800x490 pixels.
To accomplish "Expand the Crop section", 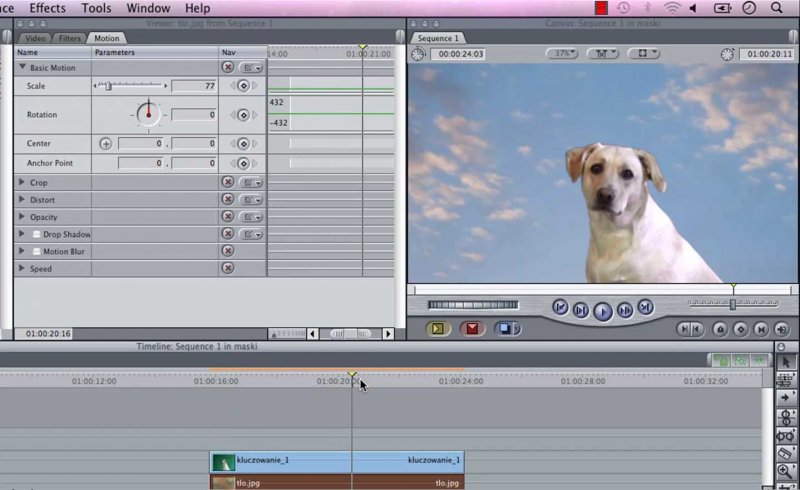I will (22, 183).
